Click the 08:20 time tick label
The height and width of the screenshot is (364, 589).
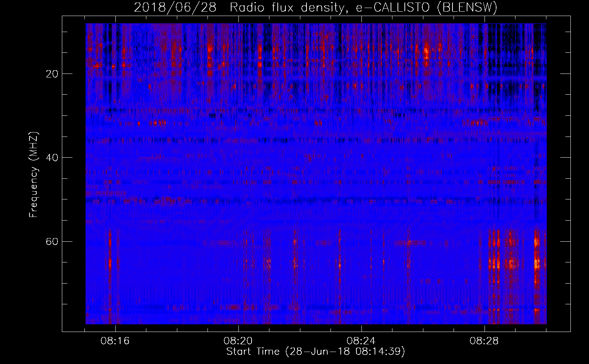pos(238,341)
